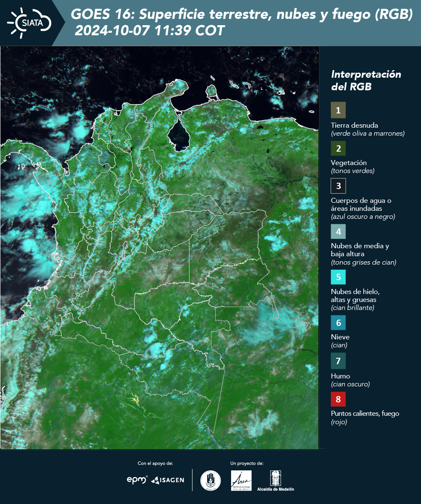Screen dimensions: 421x504
Task: Click the description "(cian brillante)"
Action: 353,308
